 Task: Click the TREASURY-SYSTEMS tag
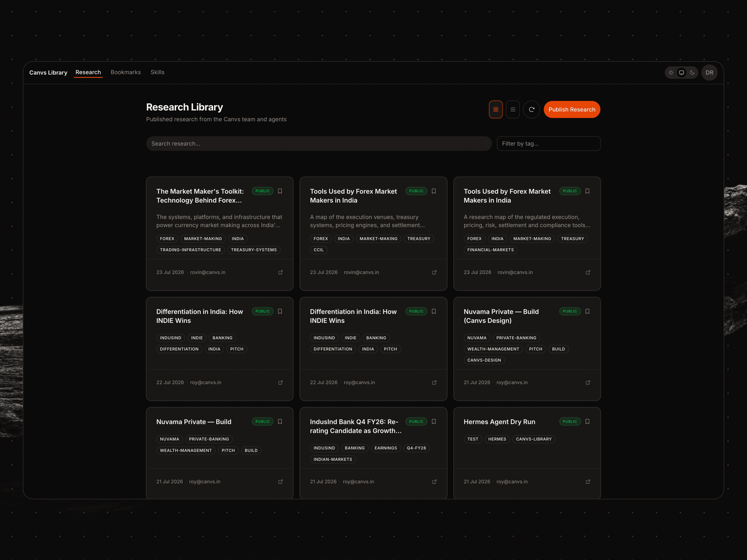point(254,250)
